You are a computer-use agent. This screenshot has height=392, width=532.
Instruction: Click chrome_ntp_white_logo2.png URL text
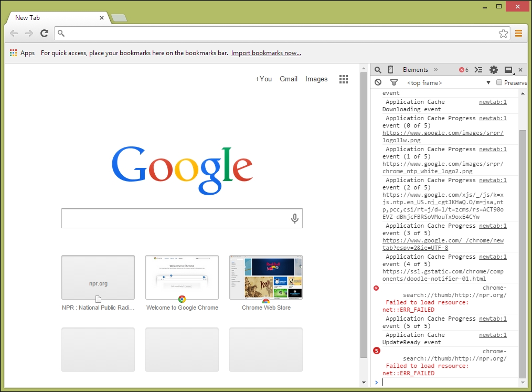[x=443, y=167]
